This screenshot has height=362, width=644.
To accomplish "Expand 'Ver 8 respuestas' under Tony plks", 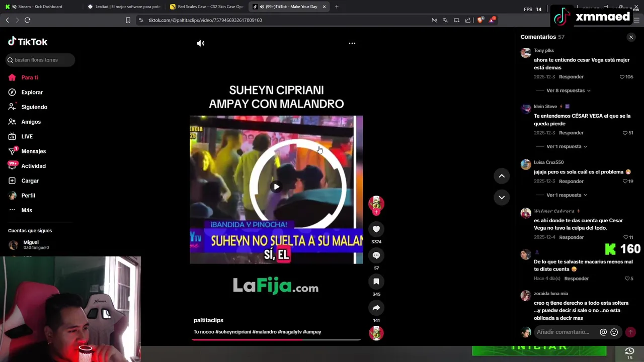I will pyautogui.click(x=569, y=90).
